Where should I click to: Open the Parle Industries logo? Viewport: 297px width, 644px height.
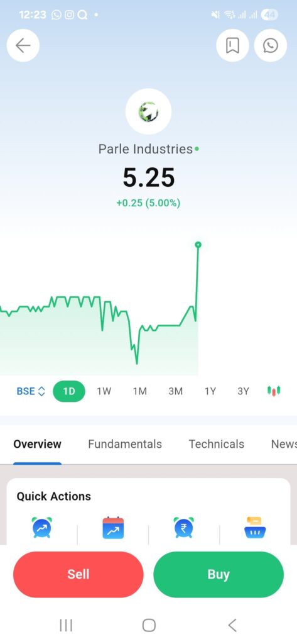(148, 112)
